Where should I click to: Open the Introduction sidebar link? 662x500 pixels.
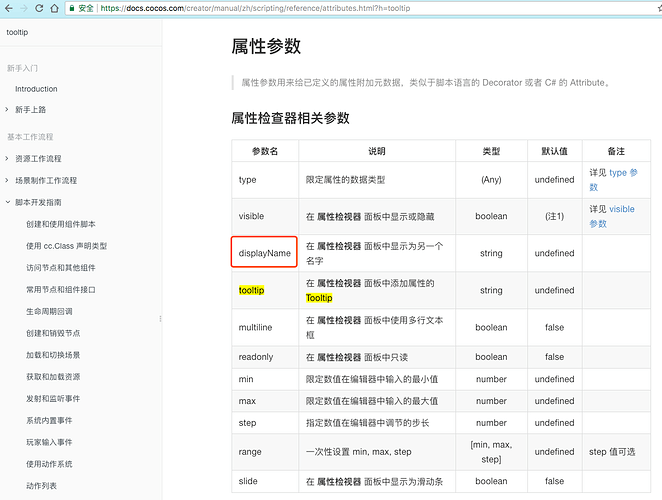pyautogui.click(x=36, y=89)
